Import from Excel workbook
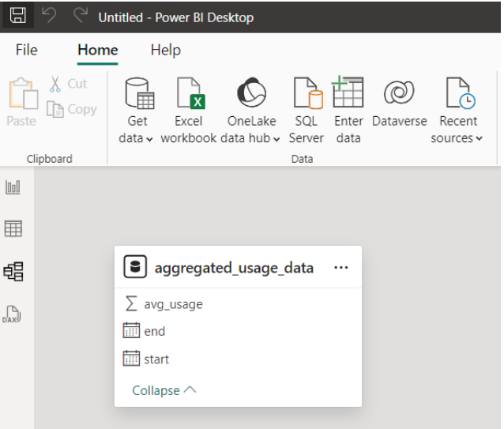Viewport: 504px width, 429px height. [x=189, y=111]
